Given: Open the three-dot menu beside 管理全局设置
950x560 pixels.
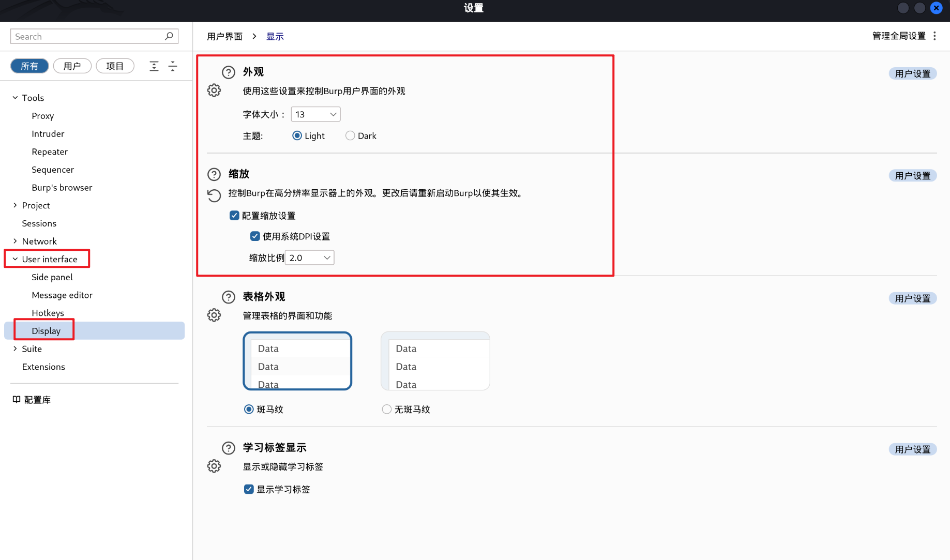Looking at the screenshot, I should point(934,36).
